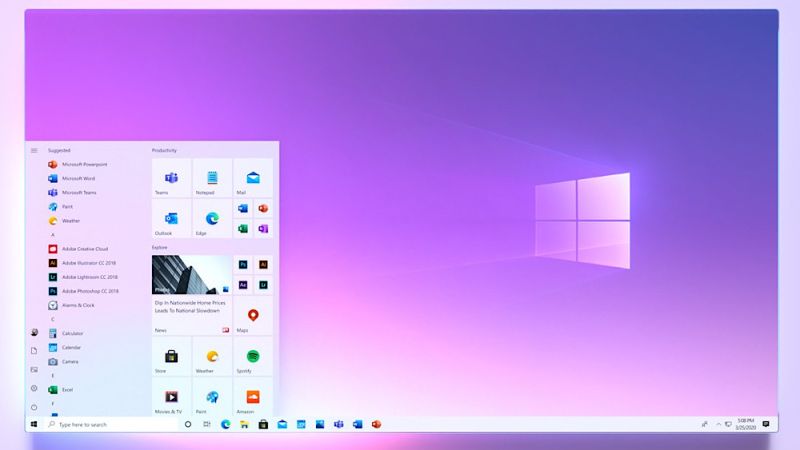Image resolution: width=800 pixels, height=450 pixels.
Task: Show hidden icons chevron in system tray
Action: tap(718, 424)
